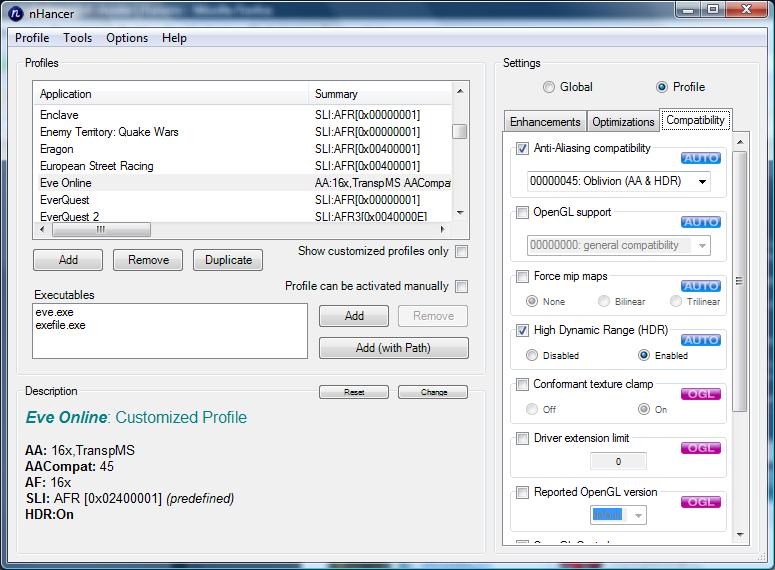Click the AUTO badge for Force mip maps
The width and height of the screenshot is (775, 570).
701,286
